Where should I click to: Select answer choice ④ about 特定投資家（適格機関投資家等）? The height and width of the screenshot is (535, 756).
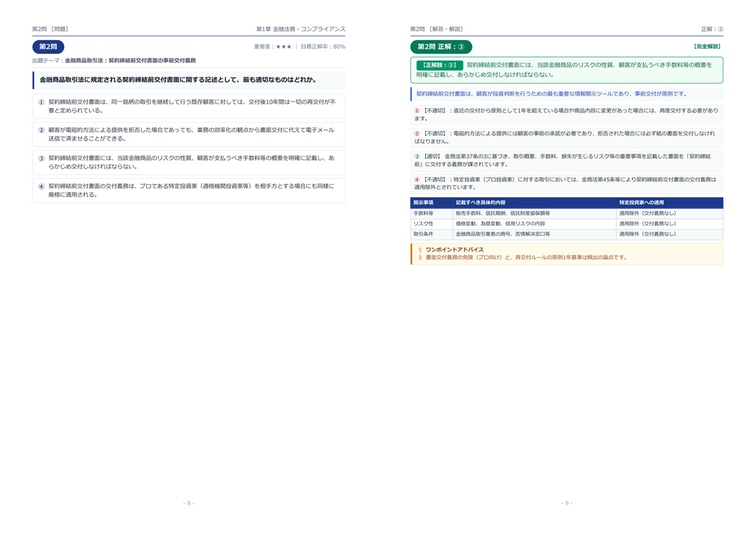tap(188, 190)
